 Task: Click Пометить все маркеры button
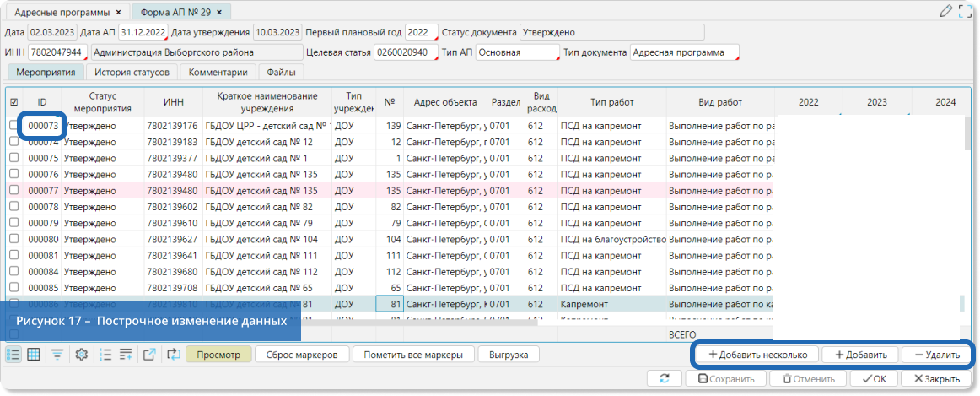click(412, 355)
